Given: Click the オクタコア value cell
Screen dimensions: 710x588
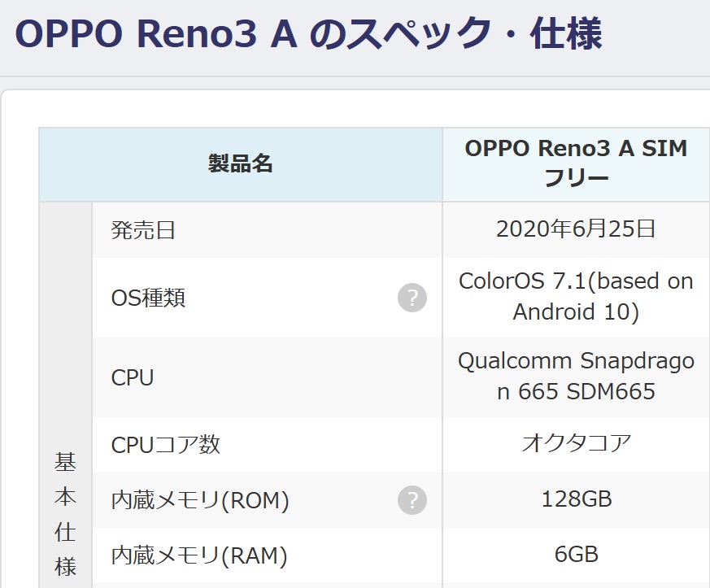Looking at the screenshot, I should tap(576, 444).
